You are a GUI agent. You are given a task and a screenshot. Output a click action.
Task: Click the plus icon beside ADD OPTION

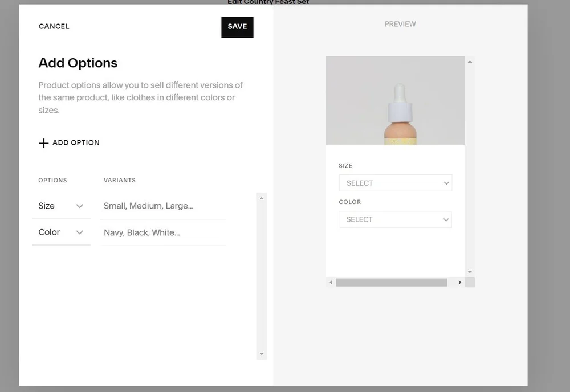(x=43, y=143)
